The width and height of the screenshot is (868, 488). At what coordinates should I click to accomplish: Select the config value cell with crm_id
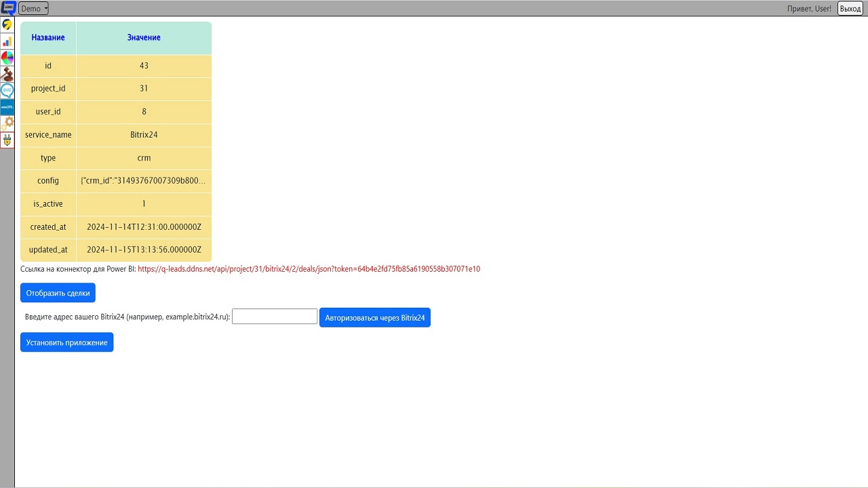[x=144, y=181]
